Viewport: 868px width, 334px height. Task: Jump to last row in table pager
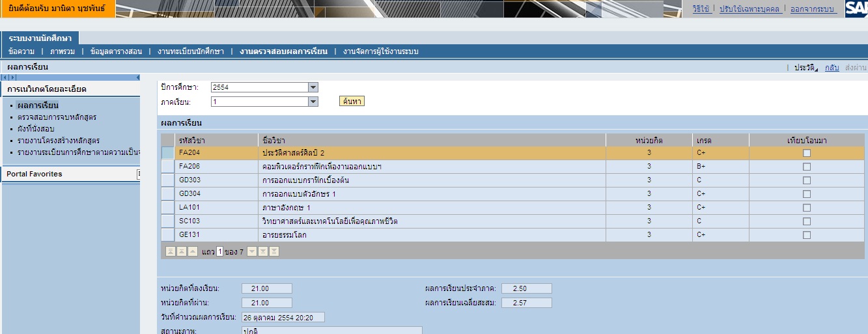[274, 251]
